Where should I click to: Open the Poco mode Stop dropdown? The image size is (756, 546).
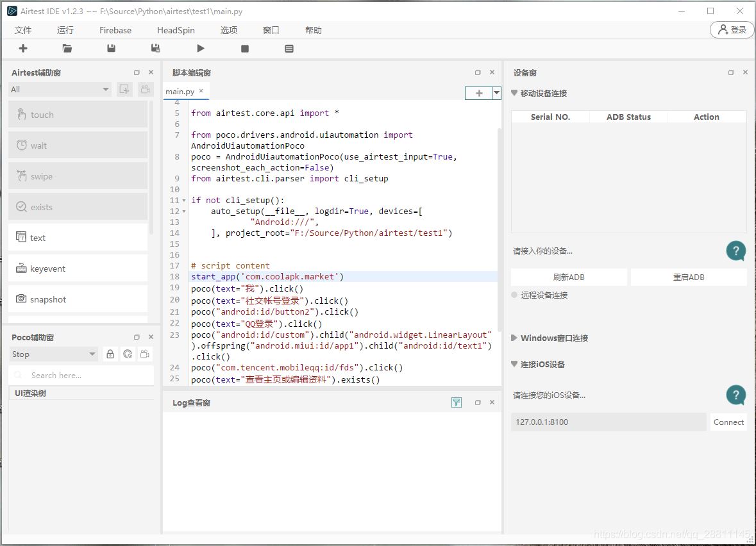(53, 354)
